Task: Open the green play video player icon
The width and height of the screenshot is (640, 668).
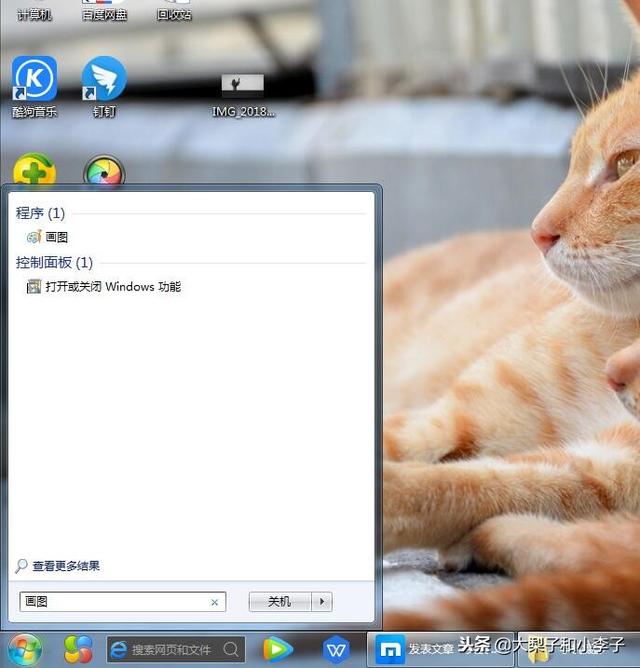Action: click(277, 650)
